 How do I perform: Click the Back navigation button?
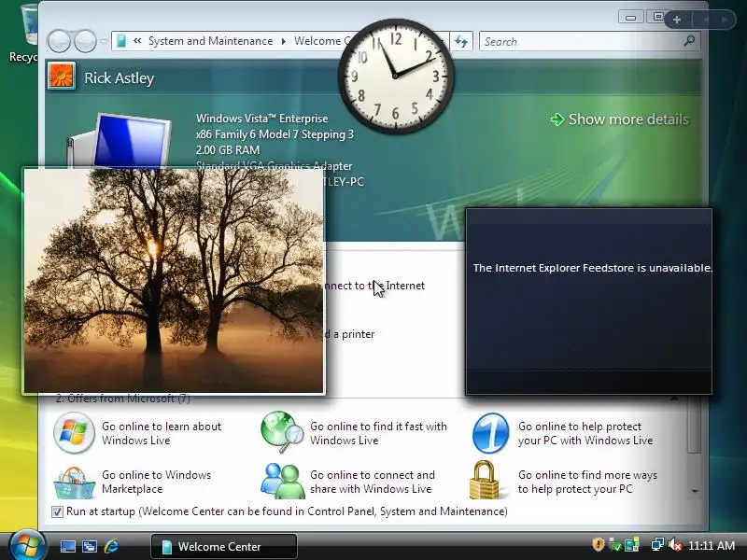click(x=59, y=41)
